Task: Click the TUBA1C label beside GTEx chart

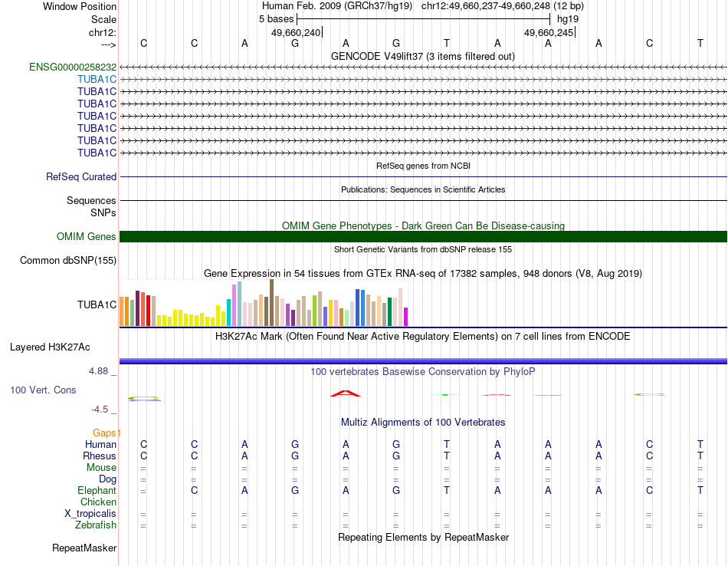Action: coord(97,304)
